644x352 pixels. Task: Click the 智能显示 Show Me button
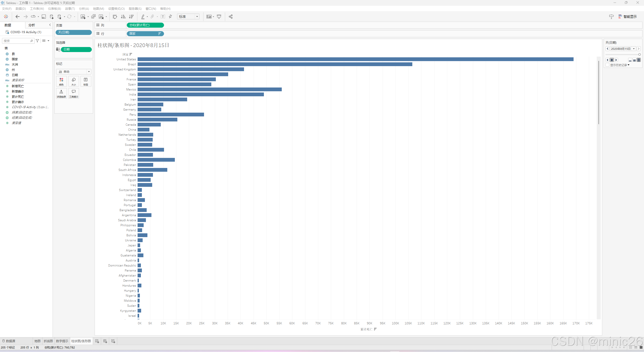click(628, 17)
